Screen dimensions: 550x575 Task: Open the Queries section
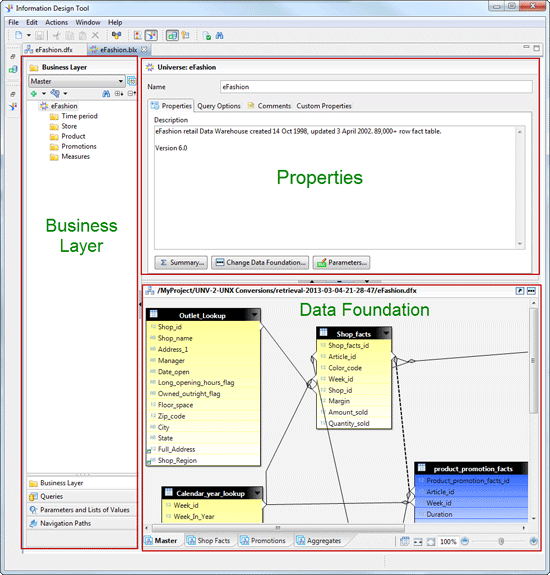click(x=82, y=497)
